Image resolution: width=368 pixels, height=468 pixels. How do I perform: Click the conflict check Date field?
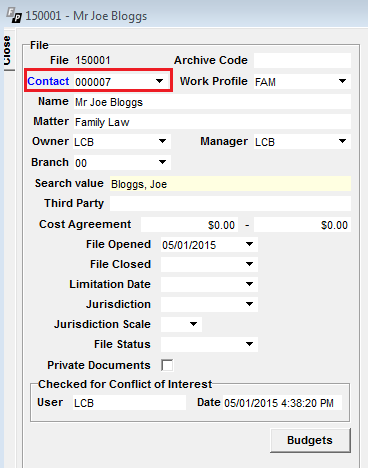(282, 403)
